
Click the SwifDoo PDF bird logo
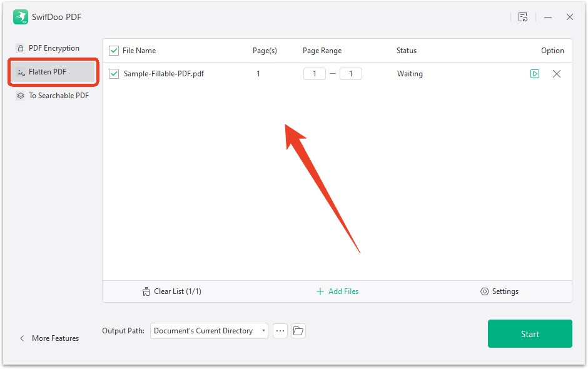[21, 17]
